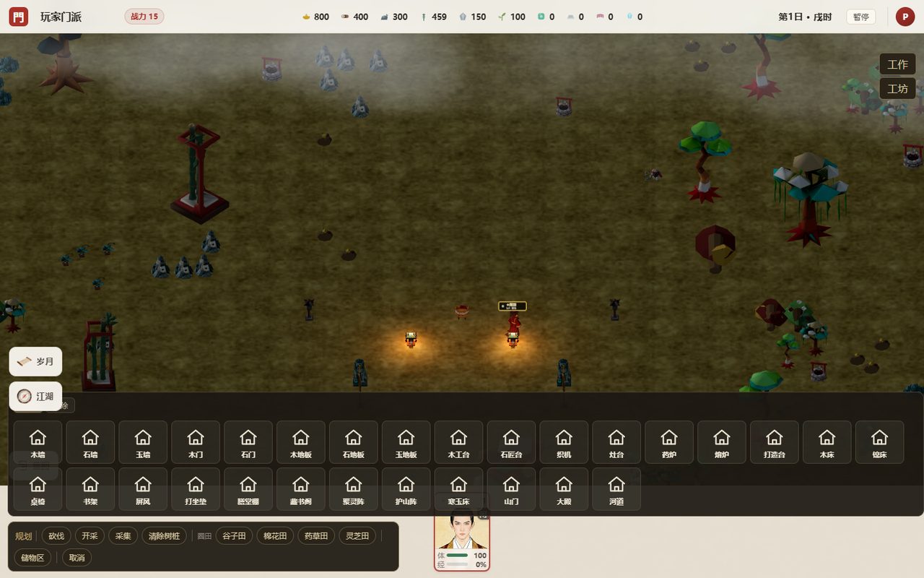The width and height of the screenshot is (924, 578).
Task: Select the 石门 stone door building
Action: 248,442
